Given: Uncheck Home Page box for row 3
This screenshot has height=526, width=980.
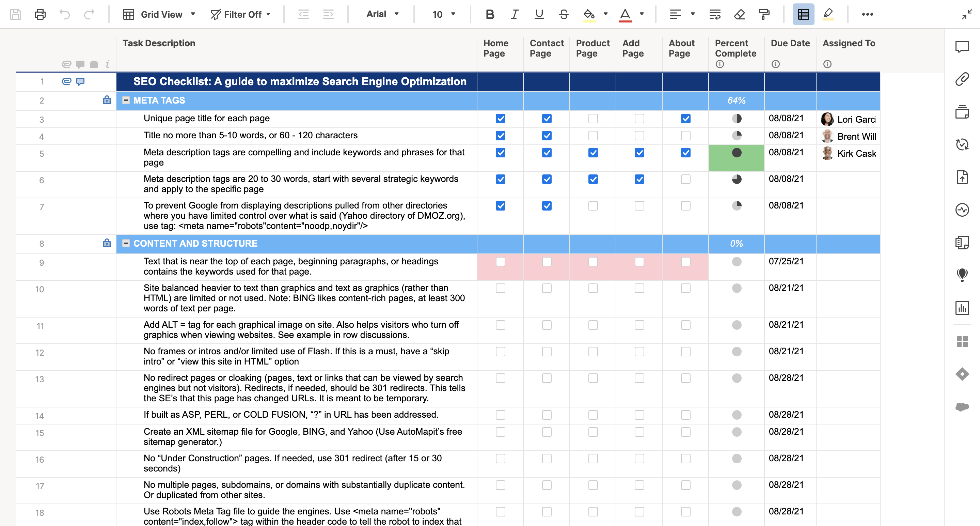Looking at the screenshot, I should pyautogui.click(x=500, y=119).
